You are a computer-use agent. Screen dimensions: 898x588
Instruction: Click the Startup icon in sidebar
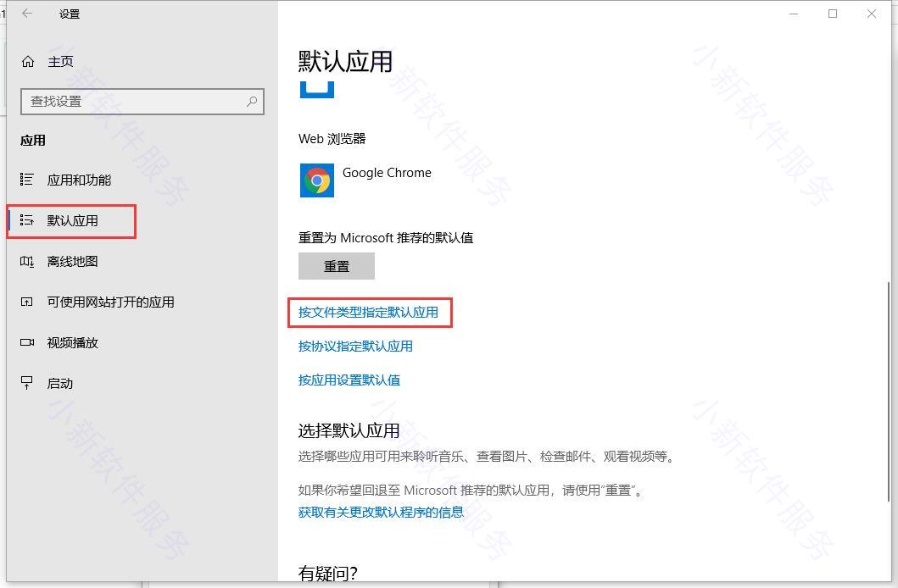pyautogui.click(x=27, y=383)
